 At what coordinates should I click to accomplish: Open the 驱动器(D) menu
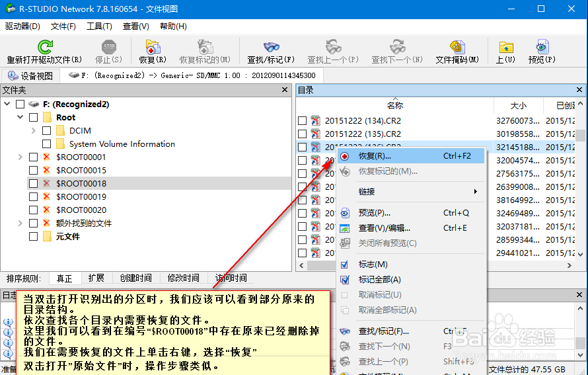tap(22, 26)
